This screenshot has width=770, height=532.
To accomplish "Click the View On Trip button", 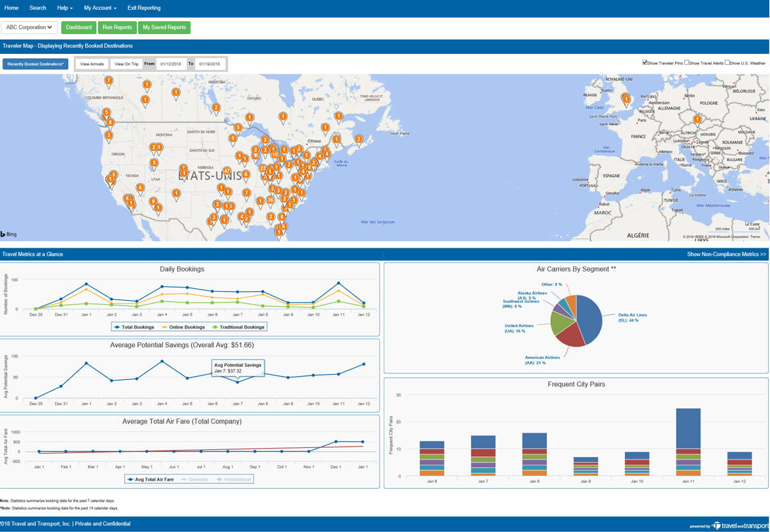I will [126, 64].
